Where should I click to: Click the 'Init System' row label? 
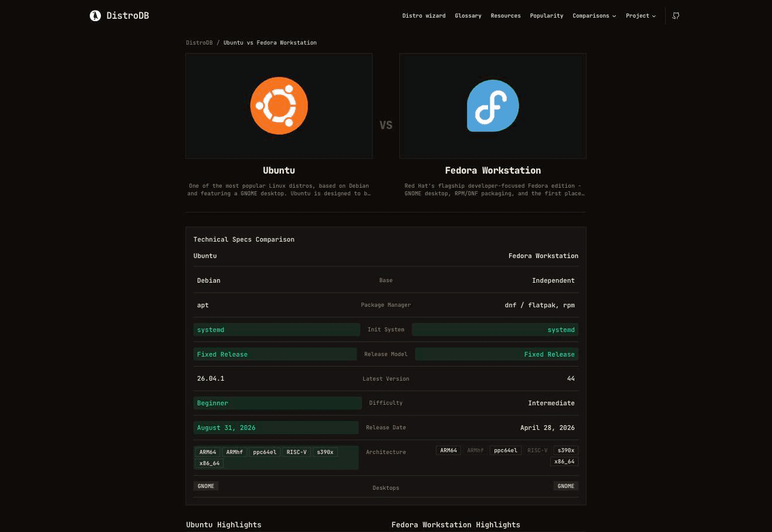[386, 330]
